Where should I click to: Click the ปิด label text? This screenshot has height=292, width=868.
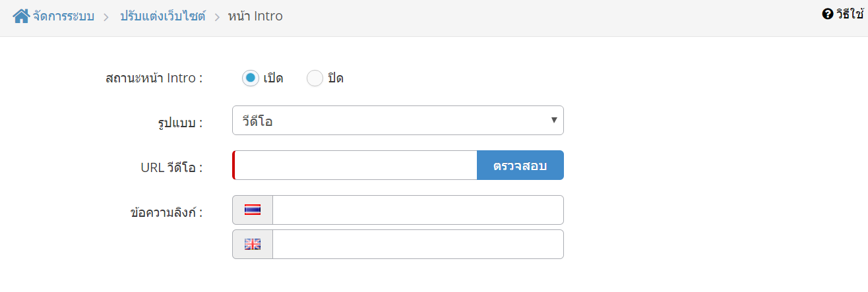click(336, 78)
